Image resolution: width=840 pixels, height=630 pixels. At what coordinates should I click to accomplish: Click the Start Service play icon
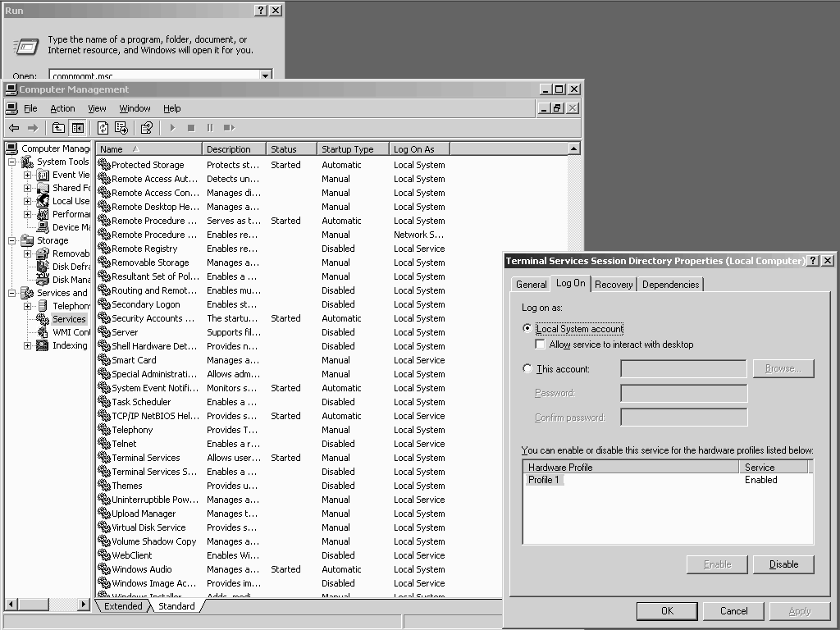pyautogui.click(x=172, y=128)
